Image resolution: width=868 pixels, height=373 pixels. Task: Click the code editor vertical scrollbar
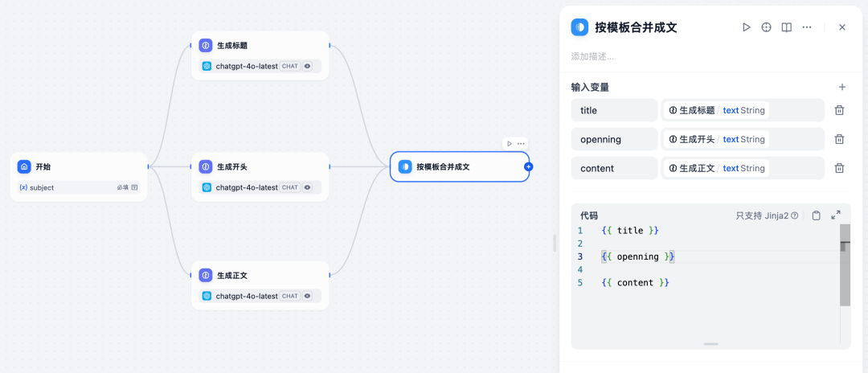point(845,265)
